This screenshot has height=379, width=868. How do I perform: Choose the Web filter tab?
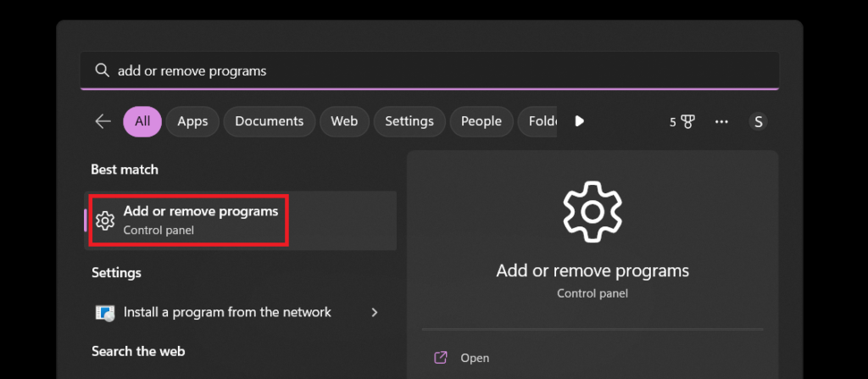[343, 121]
